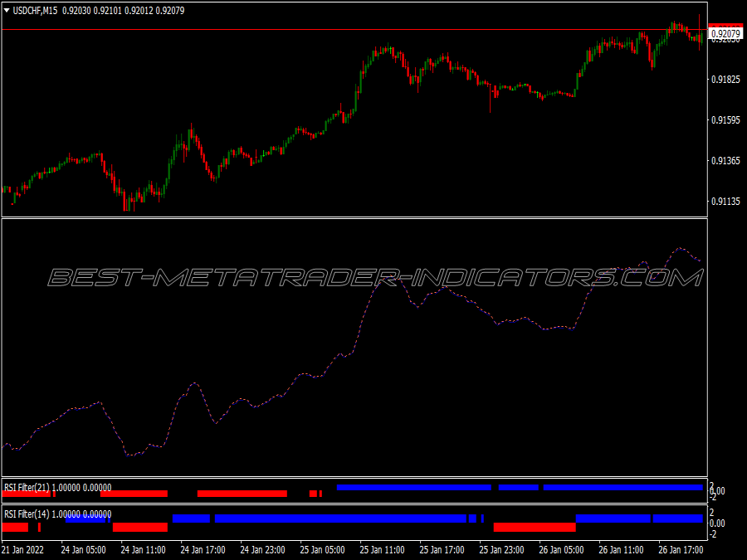
Task: Click the current price label 0.92079
Action: (x=725, y=33)
